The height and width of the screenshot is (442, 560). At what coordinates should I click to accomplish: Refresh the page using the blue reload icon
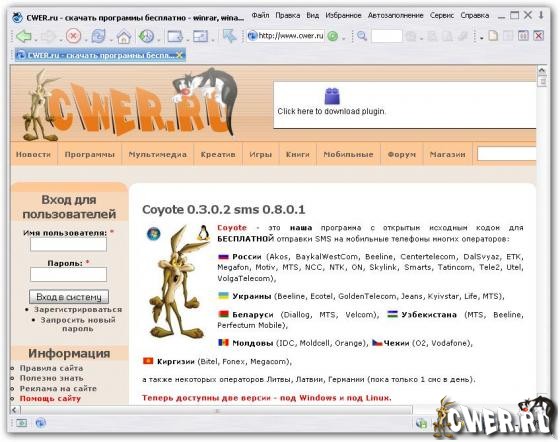click(x=98, y=36)
